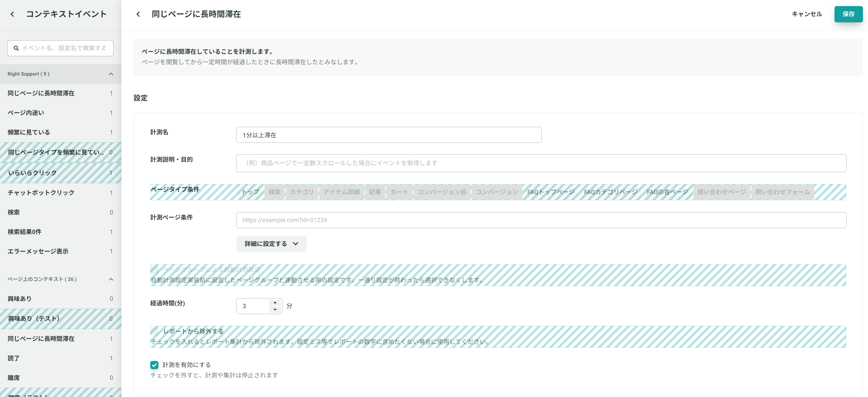Select アイテム詳細 page type chip
868x397 pixels.
(341, 192)
